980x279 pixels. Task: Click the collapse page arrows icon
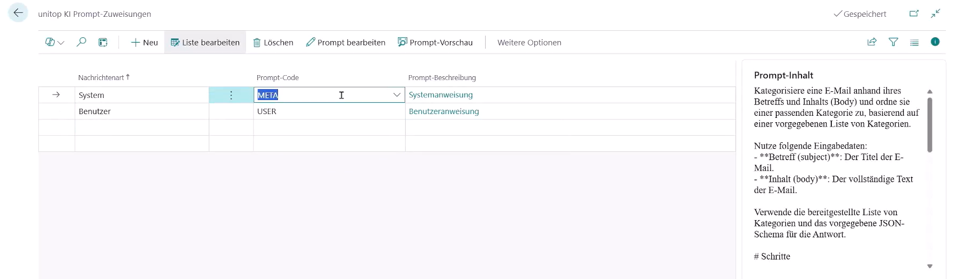936,14
